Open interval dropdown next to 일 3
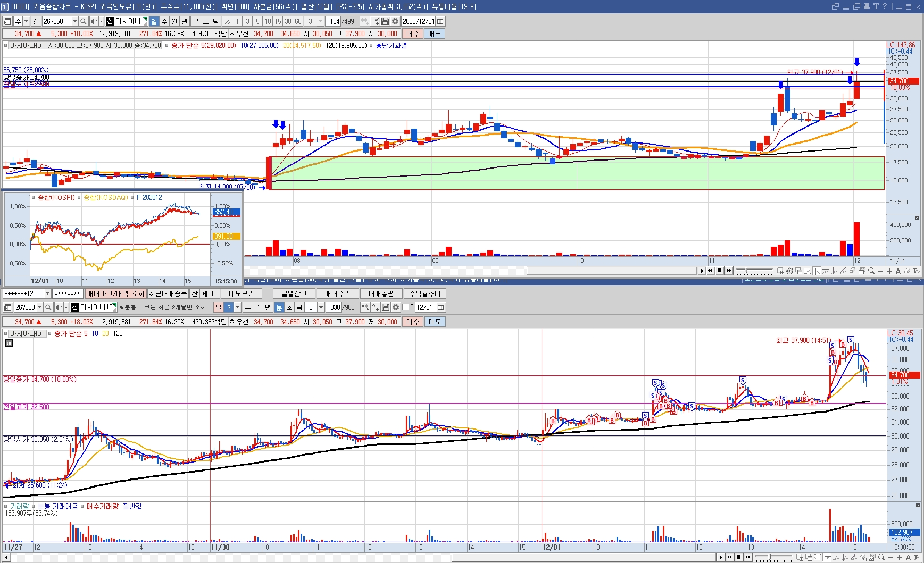 coord(237,307)
